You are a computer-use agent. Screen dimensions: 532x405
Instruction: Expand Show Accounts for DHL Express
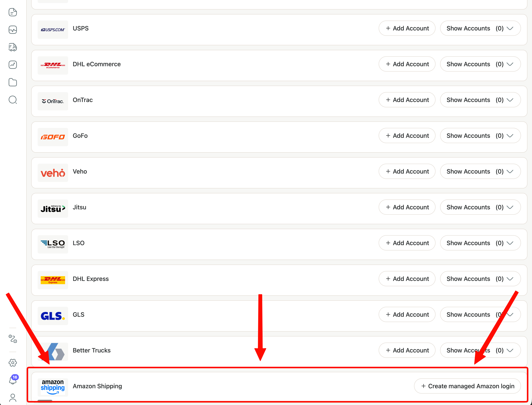(x=480, y=279)
